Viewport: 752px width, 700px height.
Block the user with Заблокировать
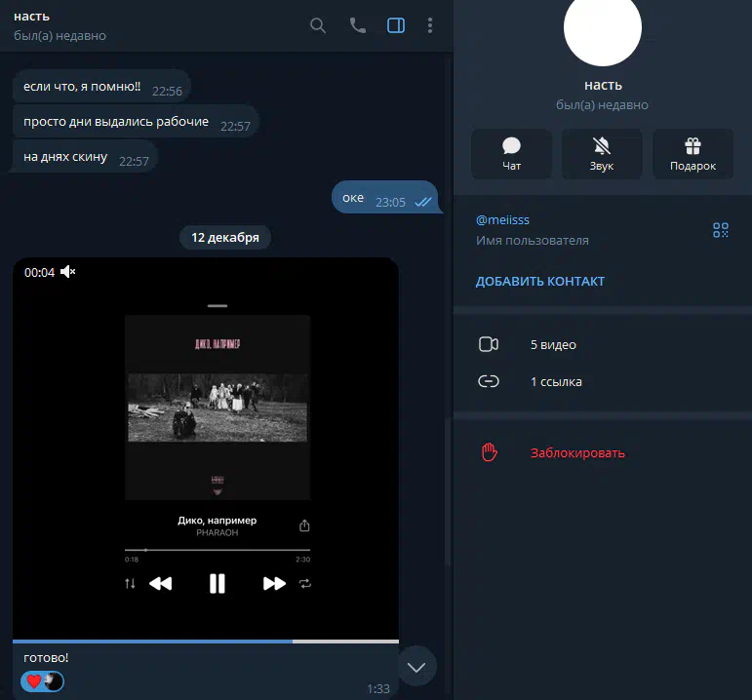click(x=577, y=453)
